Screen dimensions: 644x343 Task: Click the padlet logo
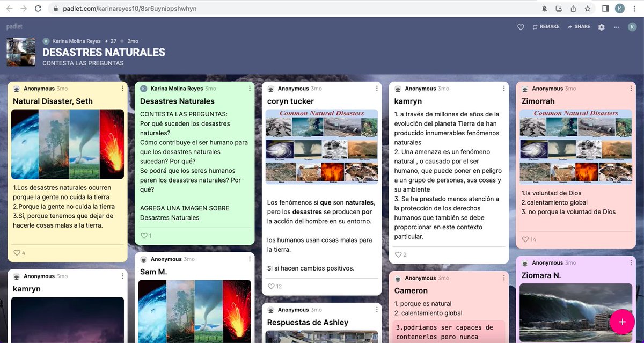tap(14, 26)
